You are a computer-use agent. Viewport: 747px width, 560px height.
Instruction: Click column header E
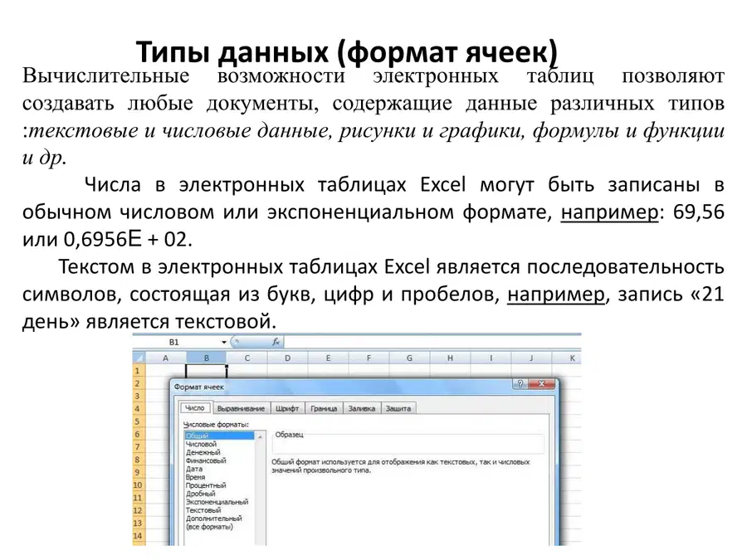pyautogui.click(x=328, y=358)
